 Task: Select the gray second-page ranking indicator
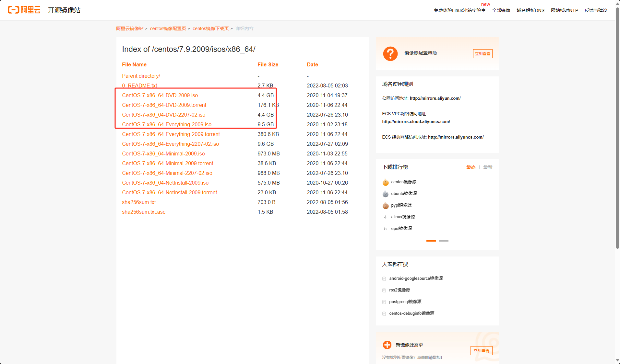click(444, 241)
